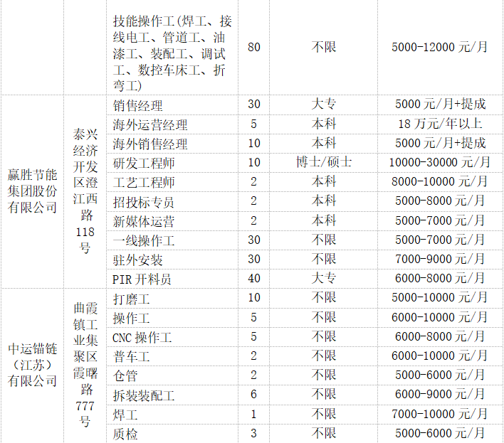
Task: Select the 中运锚链（江苏）有限公司 company cell
Action: pyautogui.click(x=32, y=365)
